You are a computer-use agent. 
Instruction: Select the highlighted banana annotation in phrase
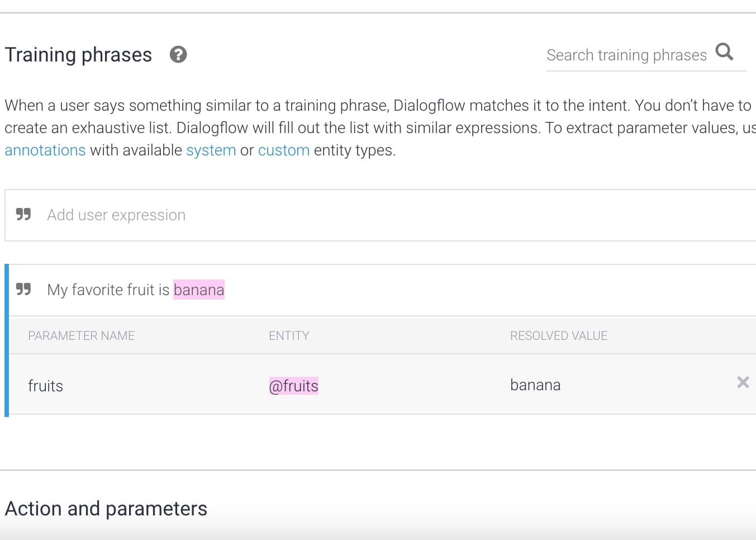199,290
